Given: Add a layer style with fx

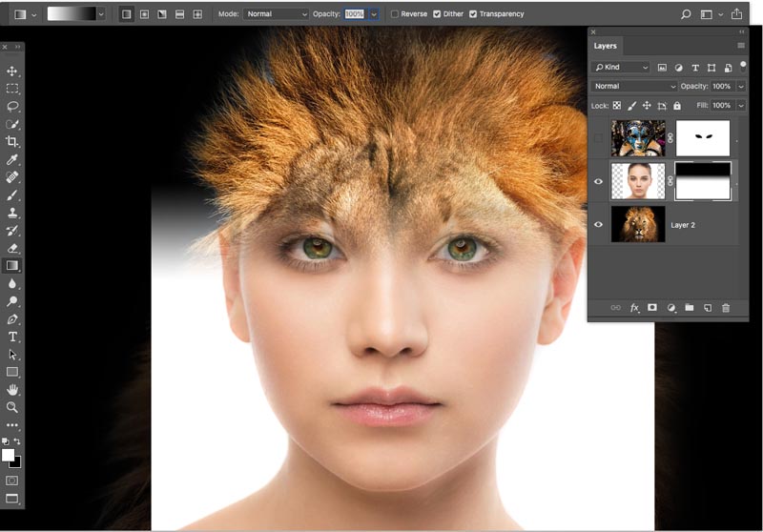Looking at the screenshot, I should [x=634, y=308].
